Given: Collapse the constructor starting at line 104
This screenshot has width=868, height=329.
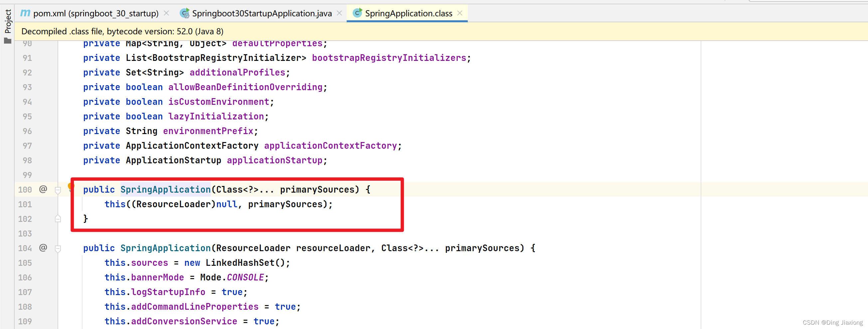Looking at the screenshot, I should (58, 249).
